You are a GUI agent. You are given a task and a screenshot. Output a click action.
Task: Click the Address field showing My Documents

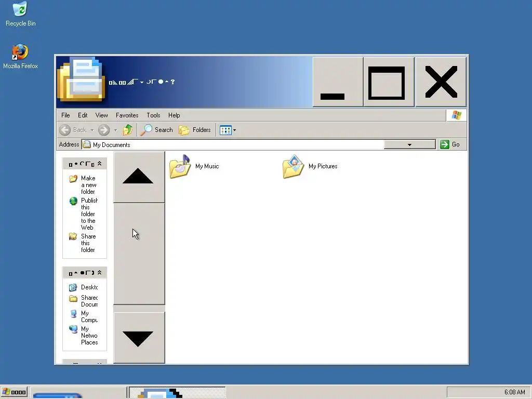click(x=233, y=144)
